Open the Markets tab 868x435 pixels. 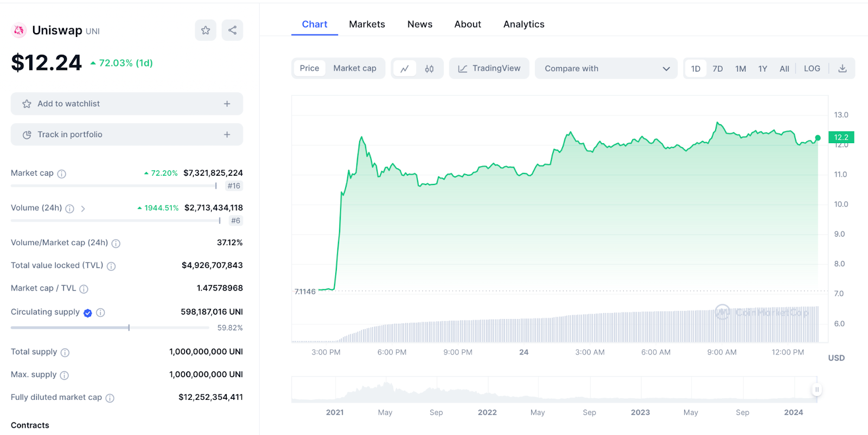[367, 24]
